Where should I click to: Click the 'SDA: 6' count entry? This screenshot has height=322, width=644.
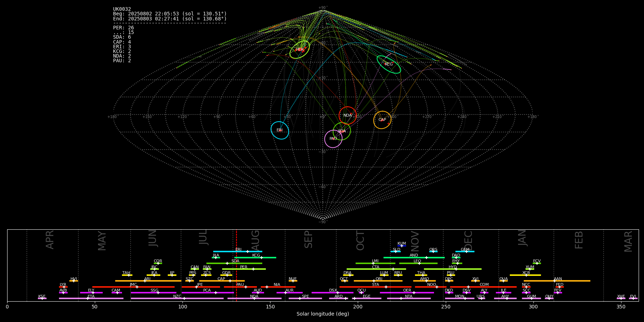point(122,37)
